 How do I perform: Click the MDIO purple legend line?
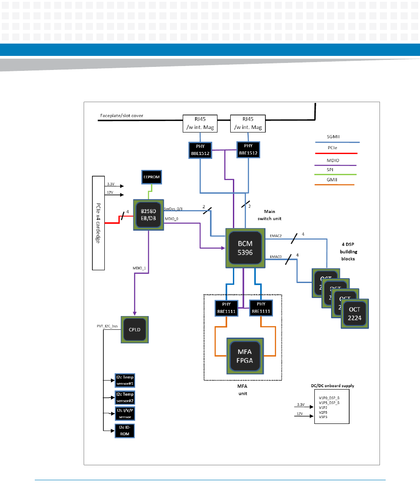335,165
